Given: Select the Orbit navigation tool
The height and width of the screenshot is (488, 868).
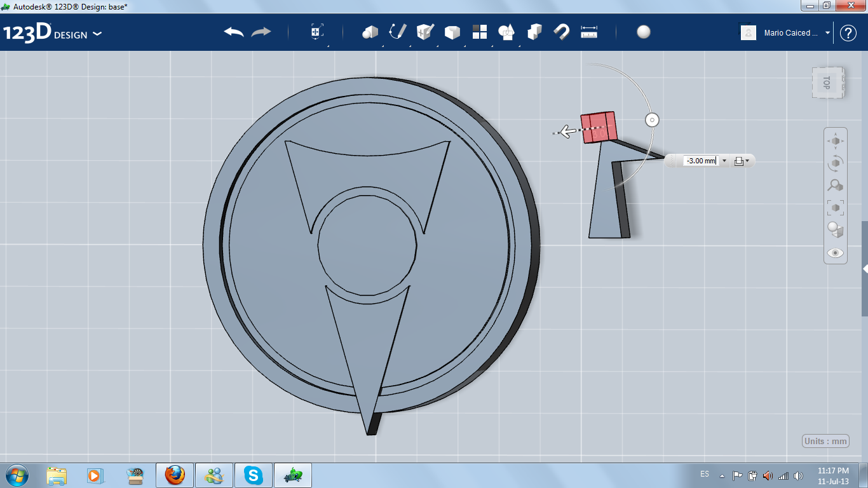Looking at the screenshot, I should pyautogui.click(x=835, y=163).
